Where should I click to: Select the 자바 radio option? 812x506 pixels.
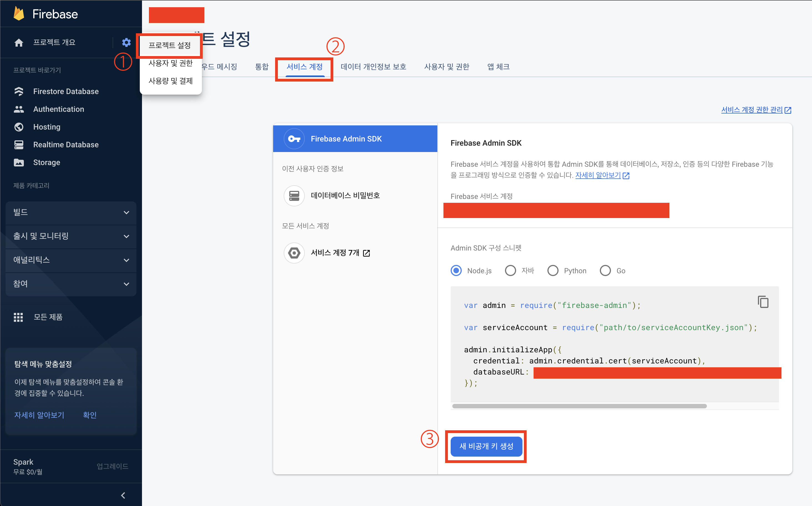(510, 270)
